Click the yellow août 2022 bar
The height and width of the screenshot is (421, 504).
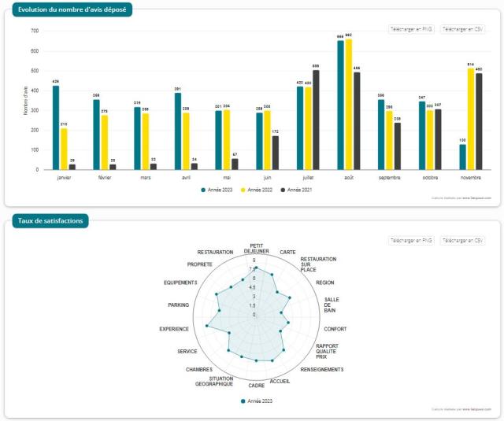(348, 104)
